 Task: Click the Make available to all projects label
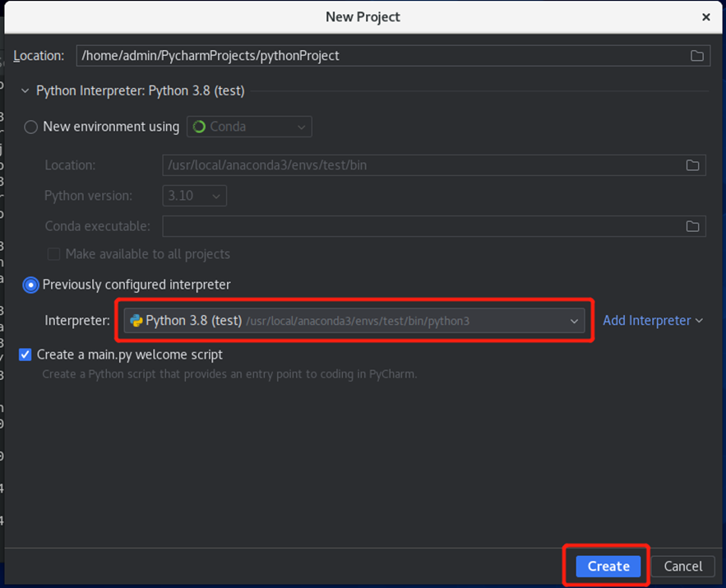148,254
